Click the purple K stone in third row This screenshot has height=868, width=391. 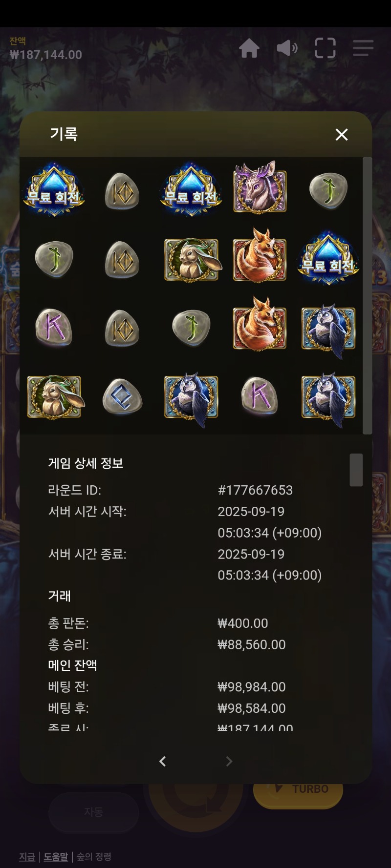(54, 327)
